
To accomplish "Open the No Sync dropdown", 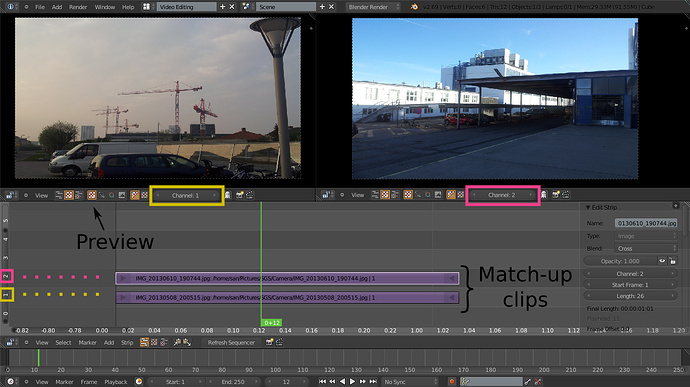I will coord(410,382).
